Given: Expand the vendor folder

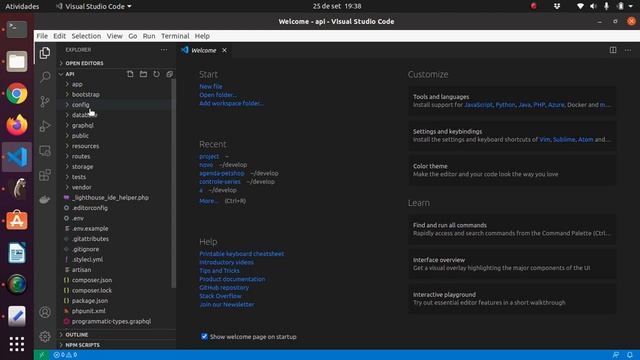Looking at the screenshot, I should tap(82, 187).
